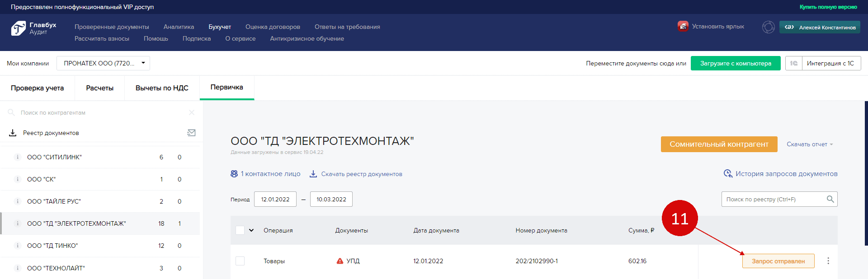This screenshot has height=279, width=868.
Task: Click document number 202/2102990-1
Action: click(x=537, y=261)
